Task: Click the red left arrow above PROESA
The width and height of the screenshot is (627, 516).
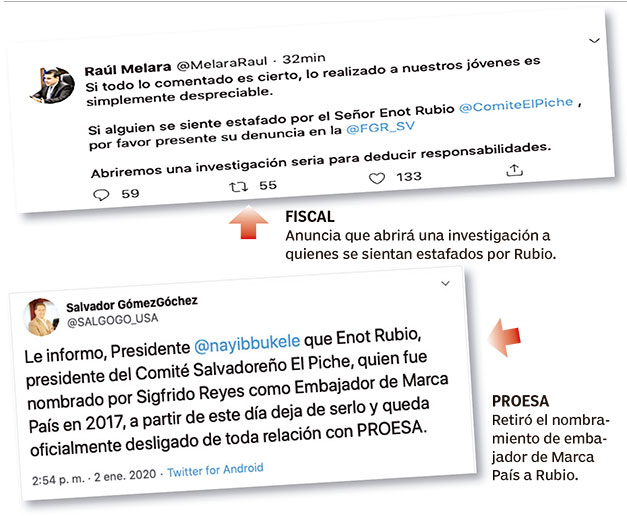Action: [504, 338]
